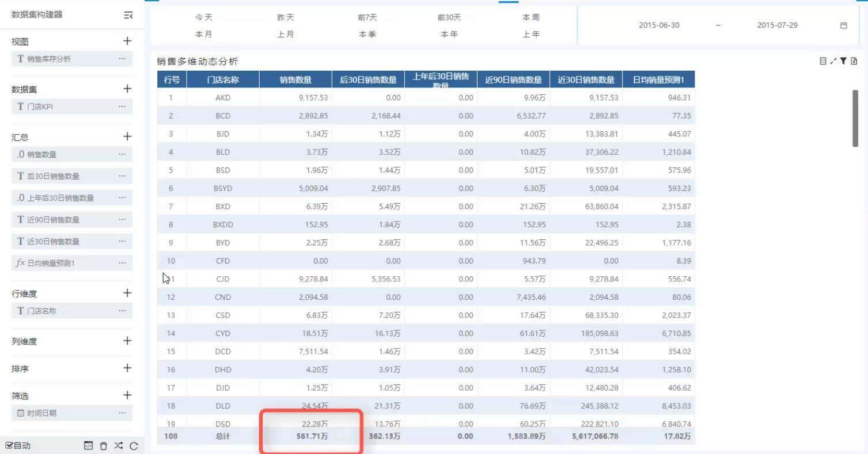Screen dimensions: 868x454
Task: Open options menu for 时间日期 filter
Action: (x=122, y=413)
